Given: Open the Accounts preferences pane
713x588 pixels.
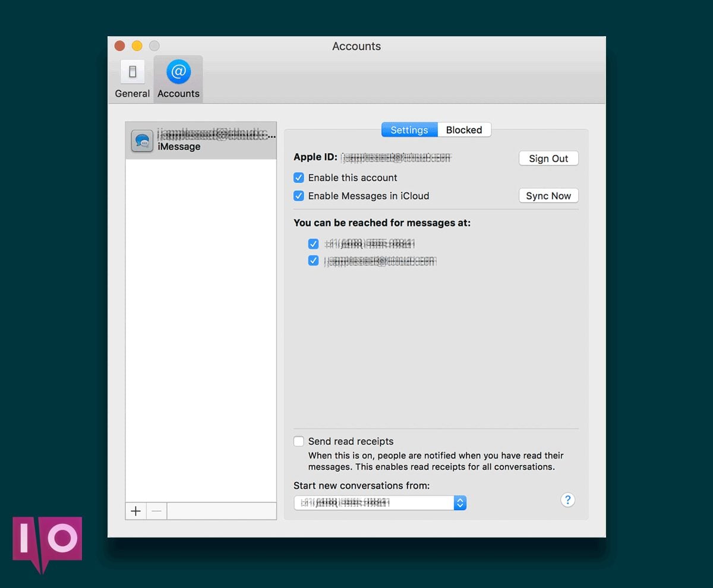Looking at the screenshot, I should (x=178, y=79).
